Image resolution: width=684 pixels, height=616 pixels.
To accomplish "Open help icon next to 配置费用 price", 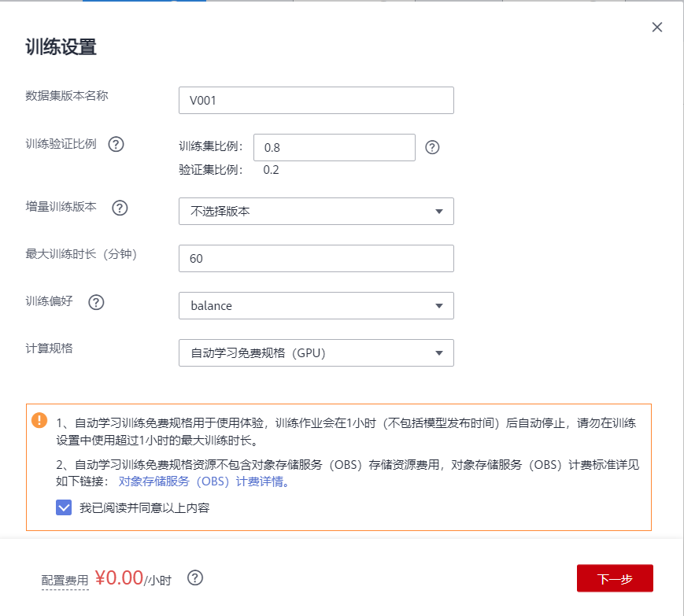I will click(195, 578).
